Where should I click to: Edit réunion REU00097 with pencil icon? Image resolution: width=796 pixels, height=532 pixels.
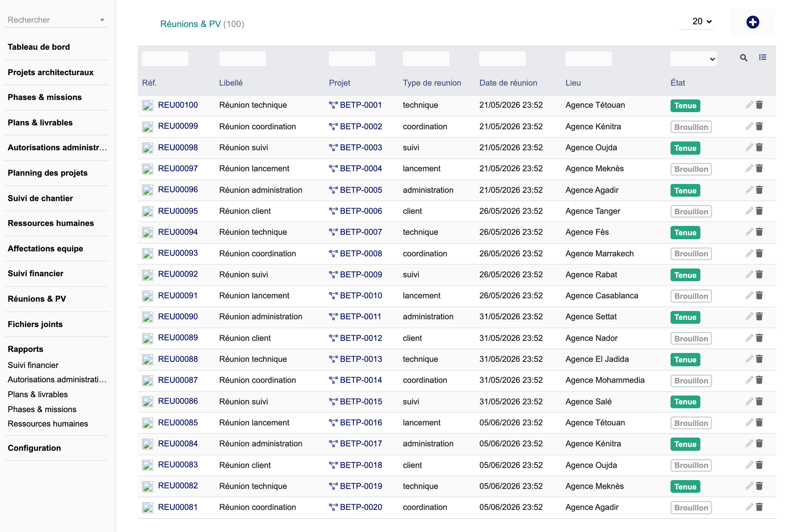click(x=749, y=168)
